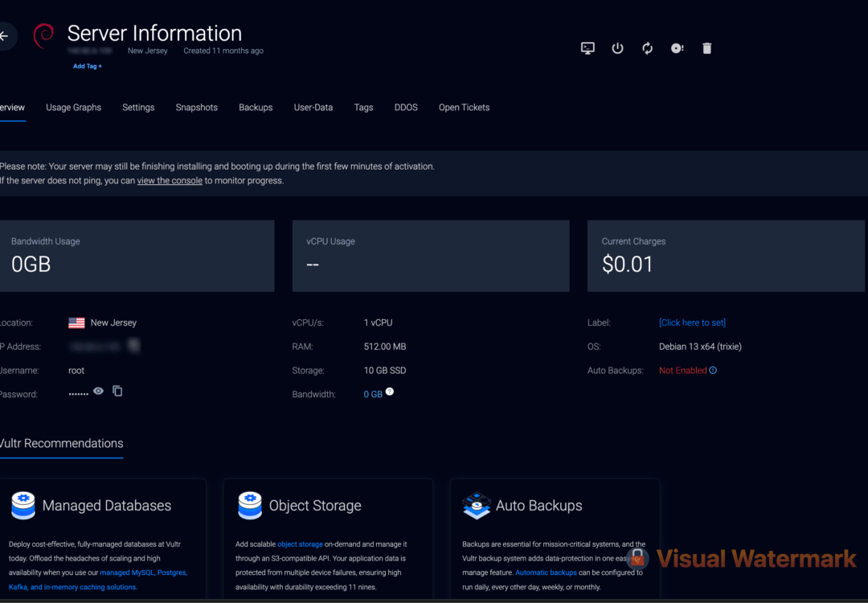868x603 pixels.
Task: Click the 0GB Bandwidth Usage value
Action: tap(31, 265)
